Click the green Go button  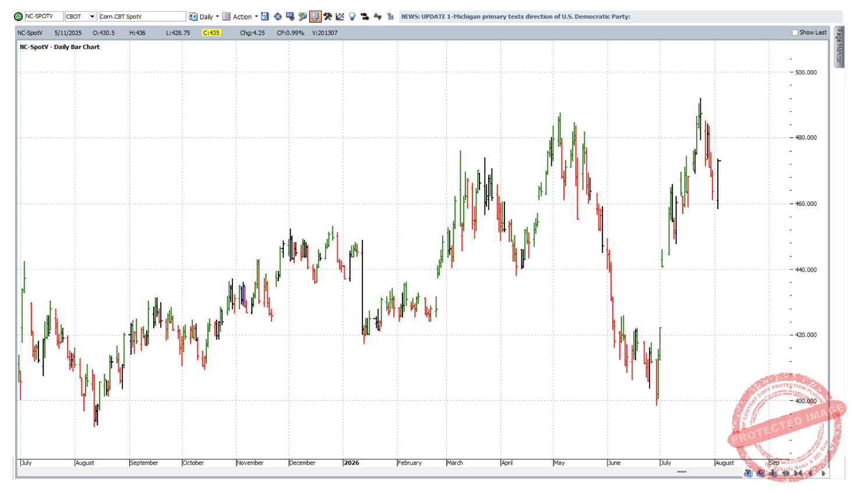tap(18, 17)
